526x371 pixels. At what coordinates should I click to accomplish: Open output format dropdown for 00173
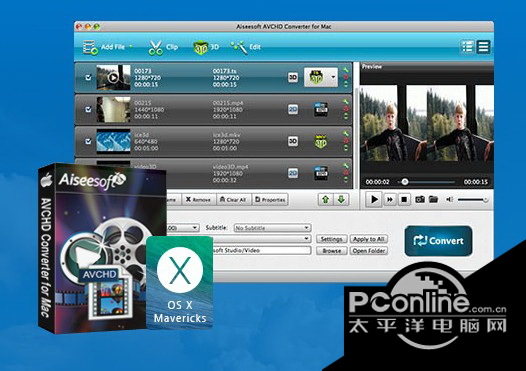(333, 77)
